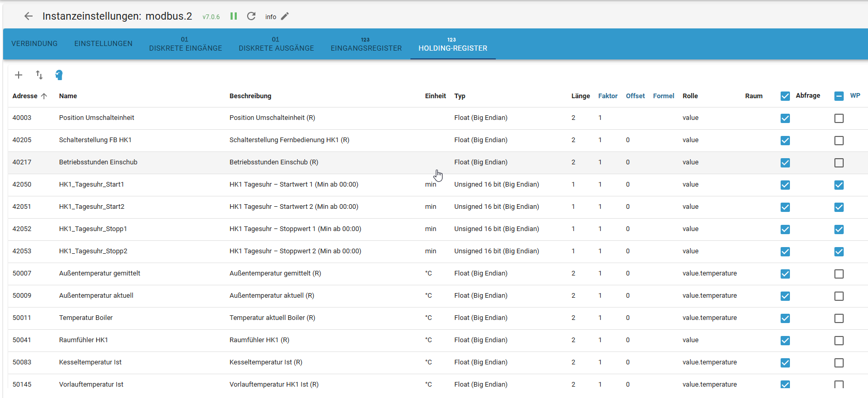Click the back arrow icon
Image resolution: width=868 pixels, height=398 pixels.
click(28, 16)
